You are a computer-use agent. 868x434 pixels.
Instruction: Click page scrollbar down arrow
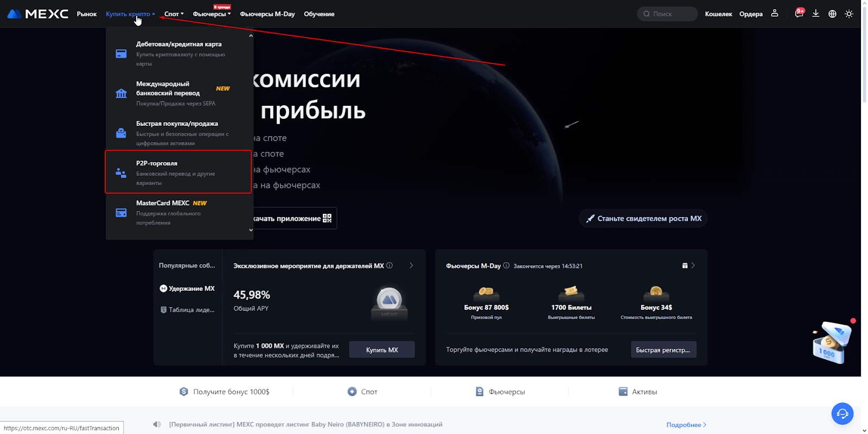(x=864, y=430)
